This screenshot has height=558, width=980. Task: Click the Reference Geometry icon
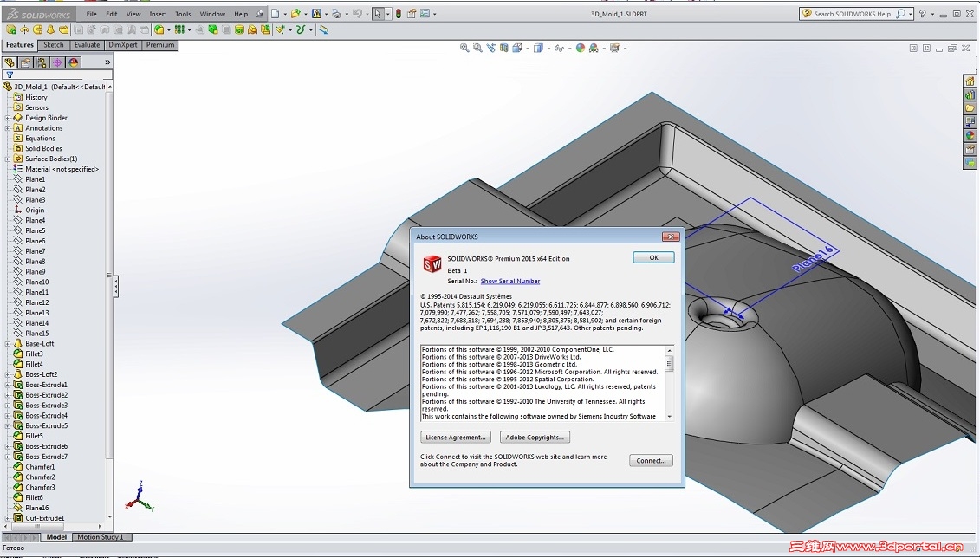[x=280, y=29]
